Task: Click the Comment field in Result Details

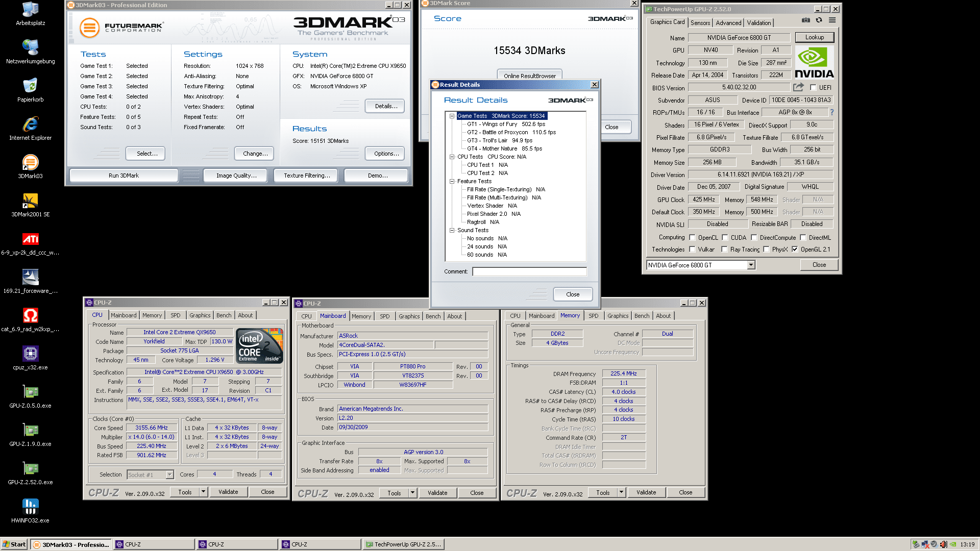Action: (529, 271)
